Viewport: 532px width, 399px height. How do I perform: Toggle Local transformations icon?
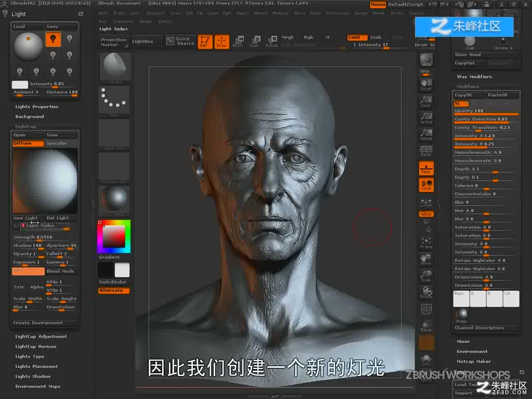tap(426, 185)
